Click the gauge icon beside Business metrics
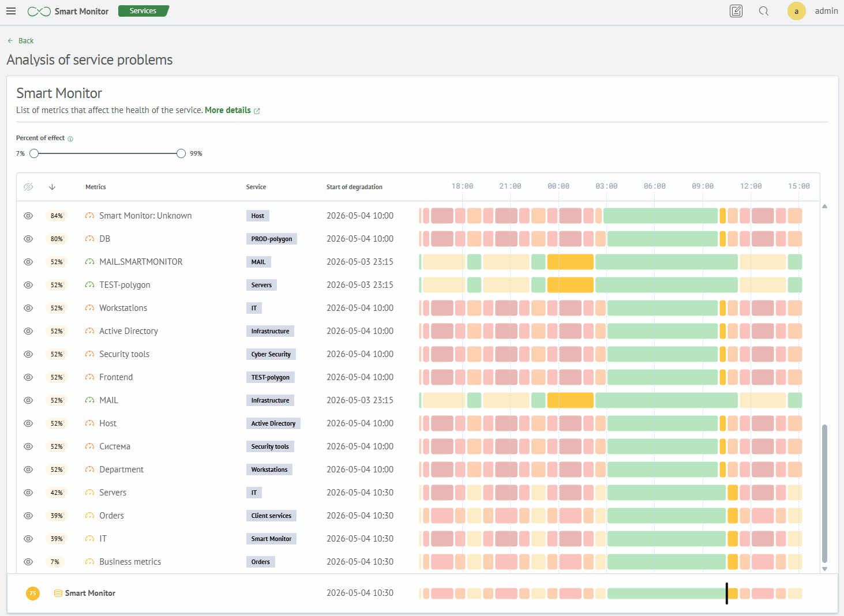The image size is (844, 616). (x=89, y=562)
